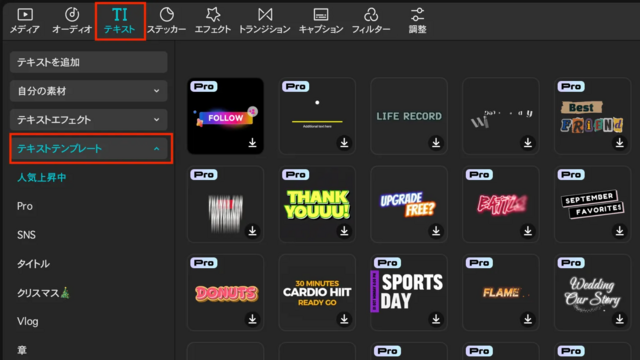Select the Pro category in sidebar
The image size is (640, 360).
coord(25,206)
